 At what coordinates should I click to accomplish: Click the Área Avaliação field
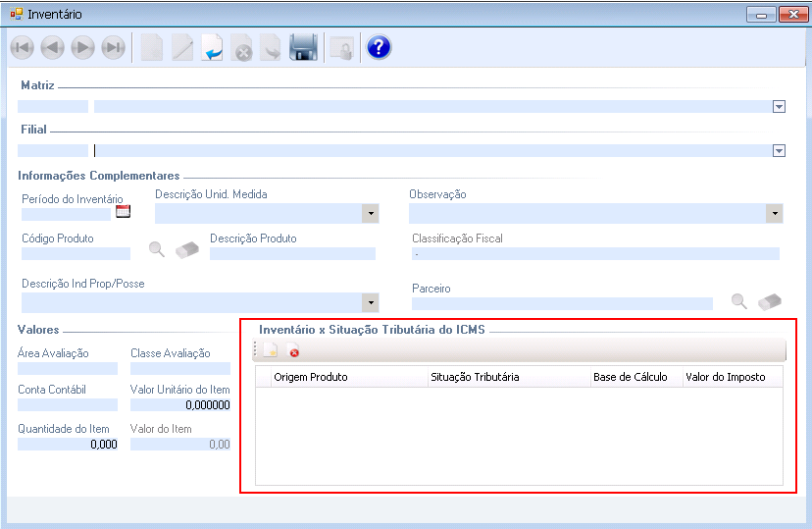point(68,368)
